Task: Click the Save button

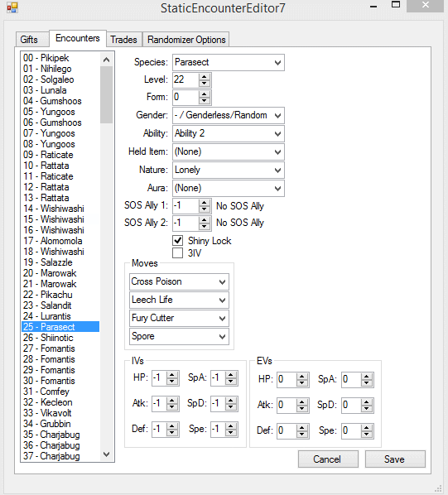Action: [395, 459]
